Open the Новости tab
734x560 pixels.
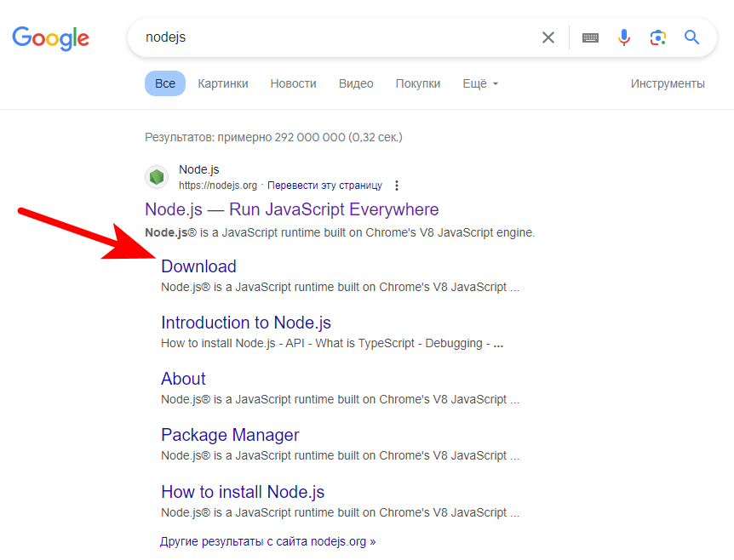tap(293, 83)
